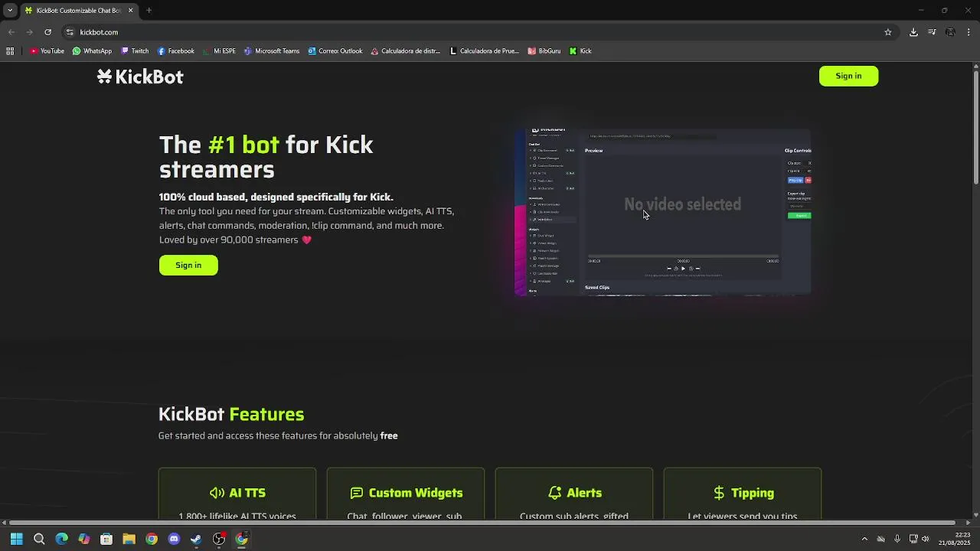
Task: View site information icon in address bar
Action: coord(70,32)
